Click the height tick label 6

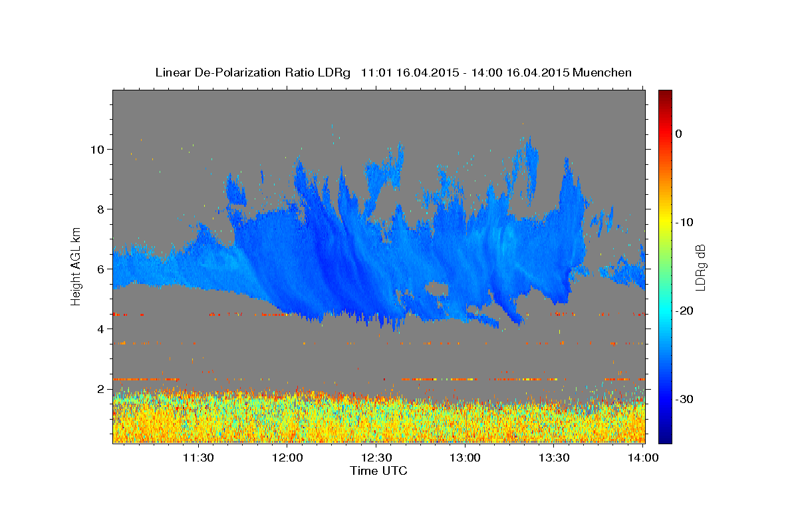(x=100, y=269)
